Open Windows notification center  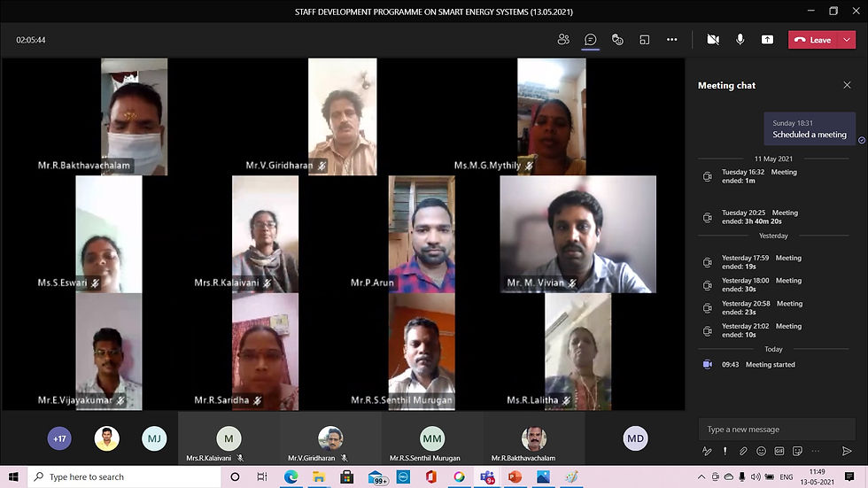pos(849,476)
